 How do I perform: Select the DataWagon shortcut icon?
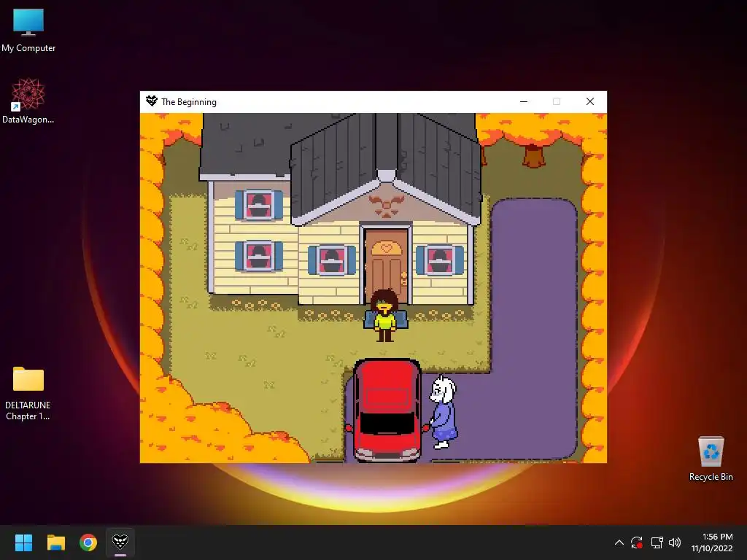28,101
